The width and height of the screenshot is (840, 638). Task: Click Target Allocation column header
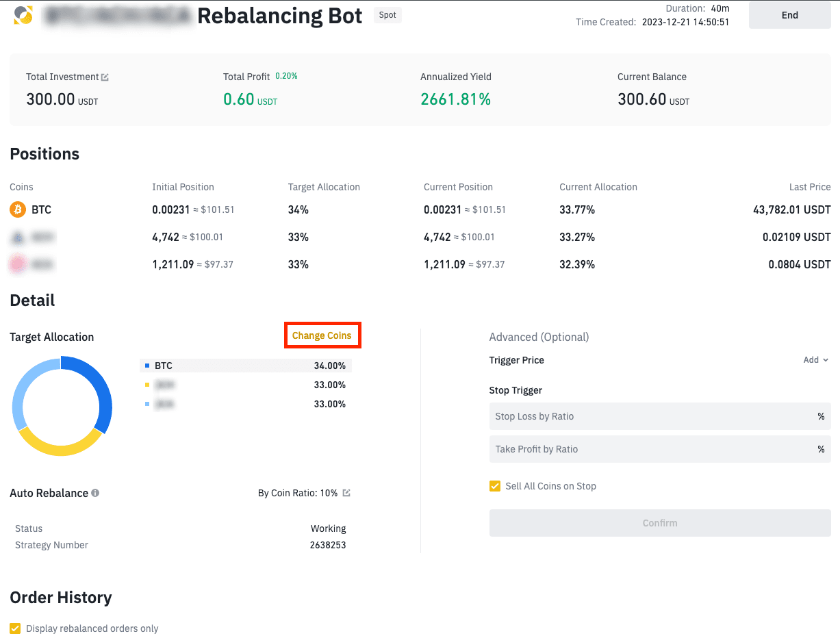[x=324, y=187]
